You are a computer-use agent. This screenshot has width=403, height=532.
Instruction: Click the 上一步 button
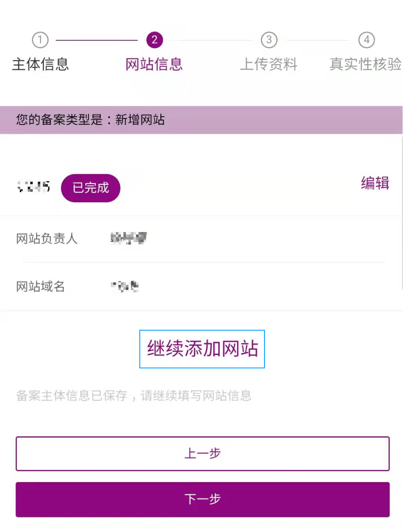202,454
